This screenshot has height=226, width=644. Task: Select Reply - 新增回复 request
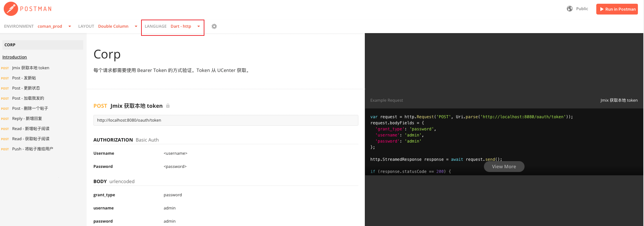click(x=27, y=119)
